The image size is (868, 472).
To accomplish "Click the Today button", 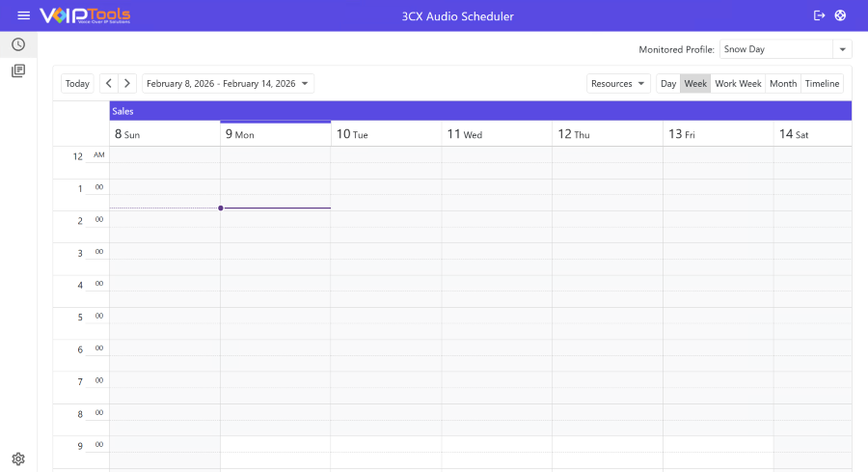I will (77, 84).
